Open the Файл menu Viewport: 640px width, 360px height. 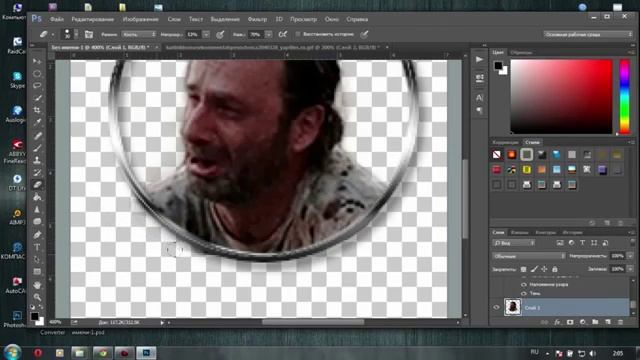pyautogui.click(x=57, y=19)
